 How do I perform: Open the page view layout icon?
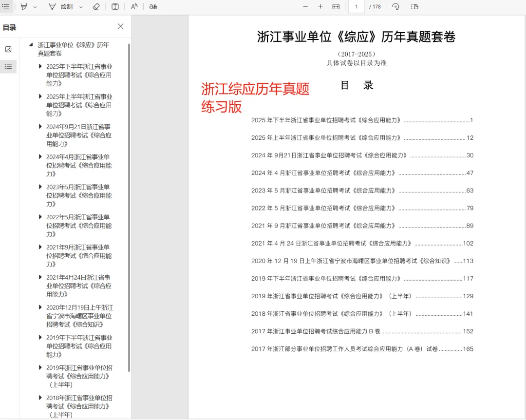click(414, 6)
